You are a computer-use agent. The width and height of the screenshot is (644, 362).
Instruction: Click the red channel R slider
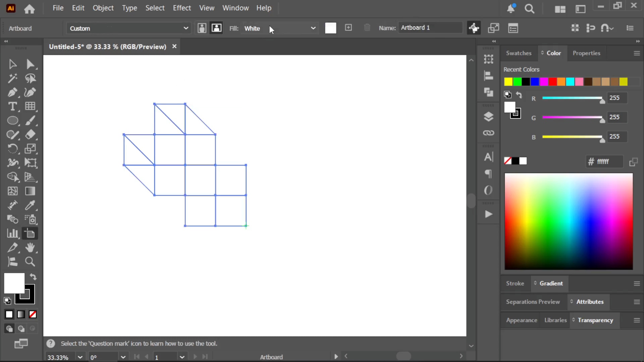(x=572, y=98)
